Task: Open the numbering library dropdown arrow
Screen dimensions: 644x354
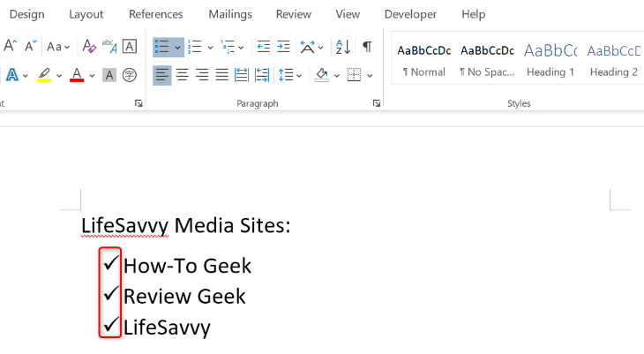Action: click(210, 48)
